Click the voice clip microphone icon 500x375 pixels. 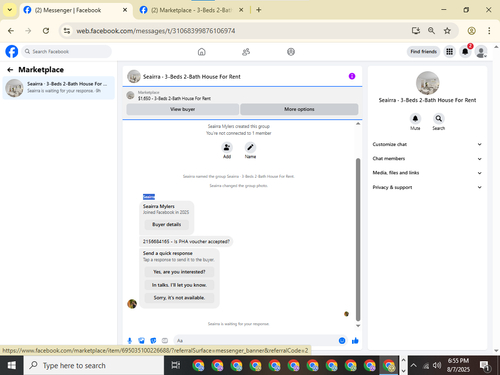(130, 341)
